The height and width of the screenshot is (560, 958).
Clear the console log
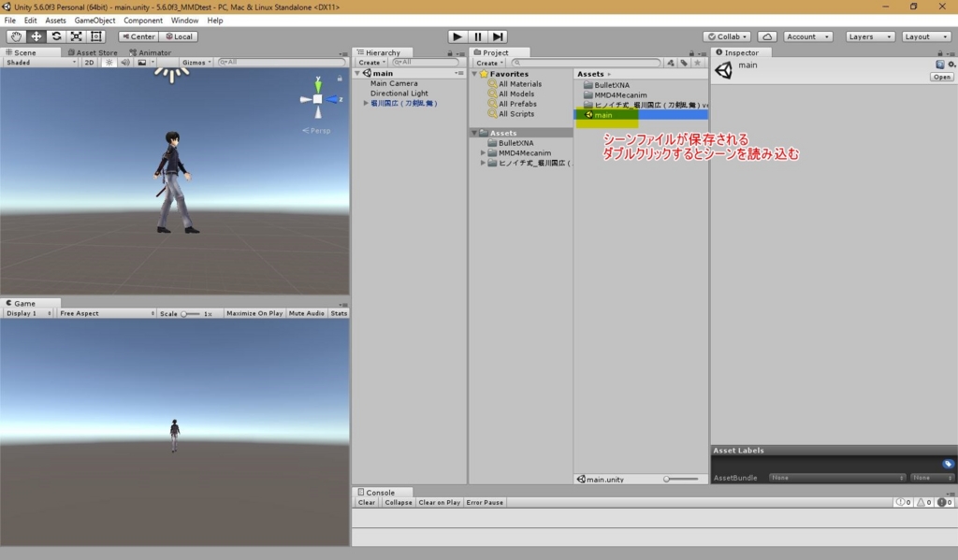pyautogui.click(x=367, y=503)
